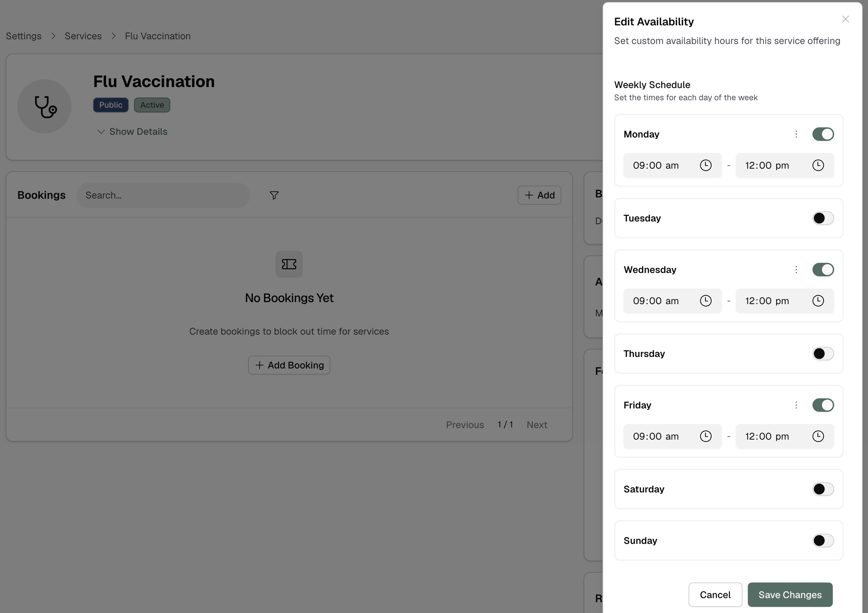Image resolution: width=868 pixels, height=613 pixels.
Task: Open Friday three-dot options menu
Action: pos(796,405)
